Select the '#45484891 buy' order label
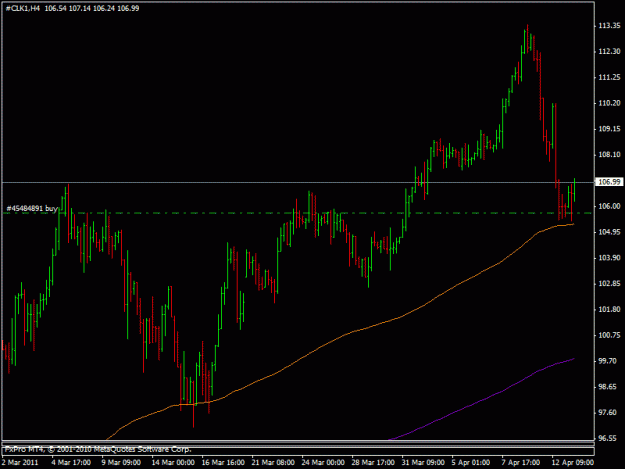The height and width of the screenshot is (469, 625). point(32,208)
